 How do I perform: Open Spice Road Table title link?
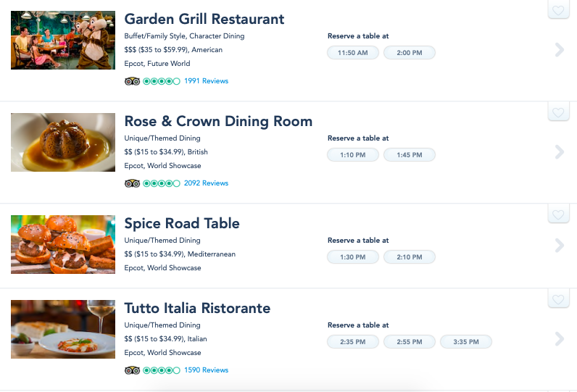(182, 223)
